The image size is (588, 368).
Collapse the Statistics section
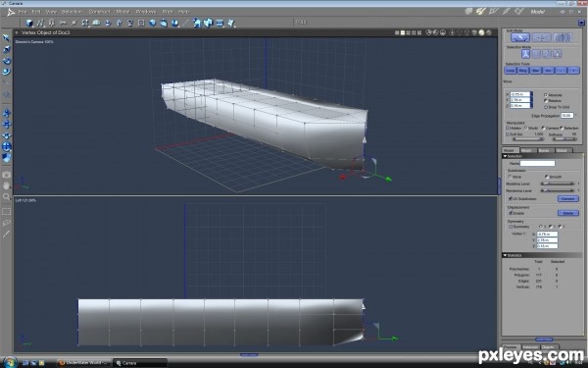(x=505, y=255)
